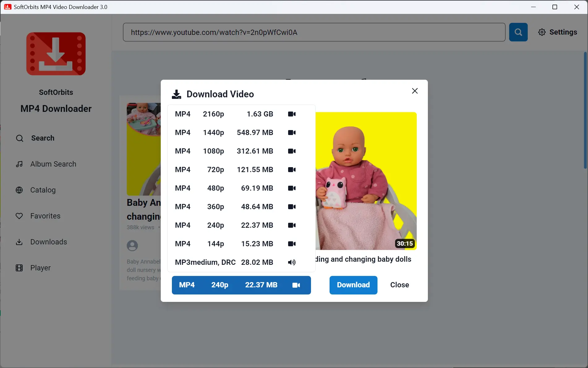Click the Downloads arrow icon in sidebar
The width and height of the screenshot is (588, 368).
coord(19,242)
